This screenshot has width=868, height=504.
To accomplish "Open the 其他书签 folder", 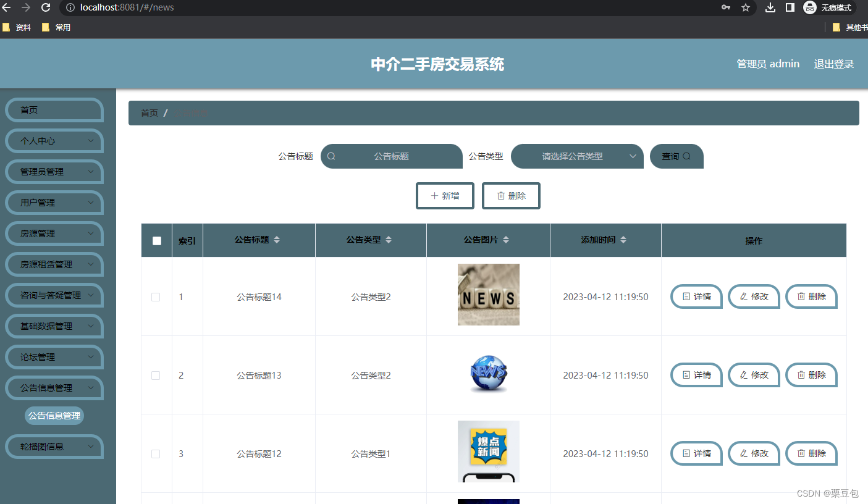I will pyautogui.click(x=849, y=27).
